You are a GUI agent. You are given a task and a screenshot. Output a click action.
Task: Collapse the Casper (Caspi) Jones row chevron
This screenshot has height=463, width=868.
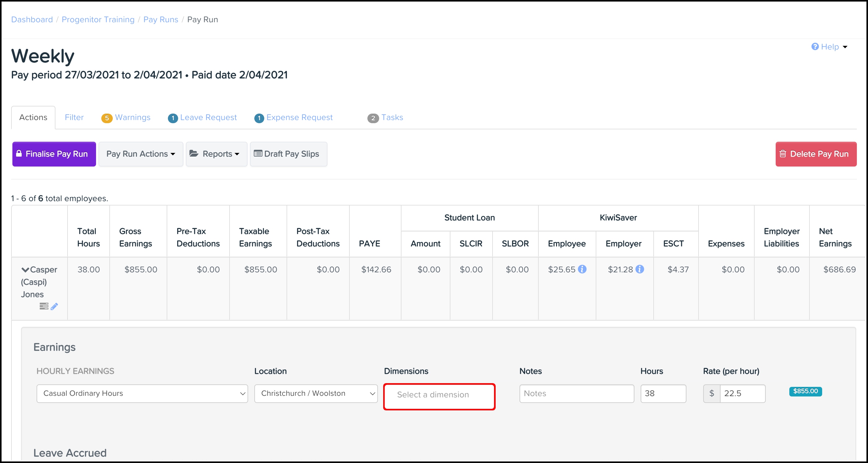(25, 270)
